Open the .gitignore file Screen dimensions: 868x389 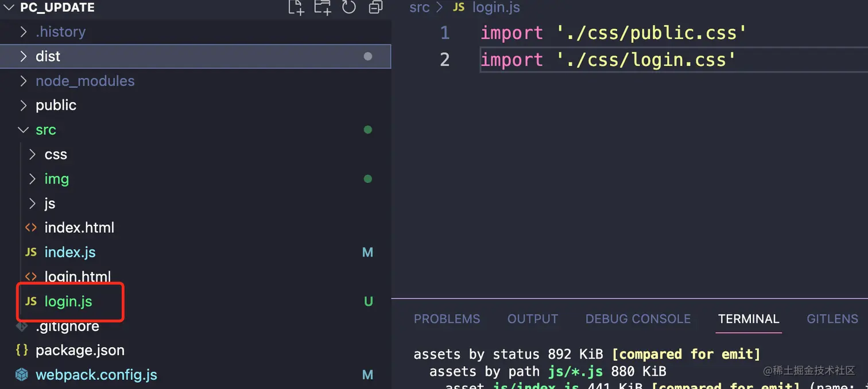pos(67,326)
